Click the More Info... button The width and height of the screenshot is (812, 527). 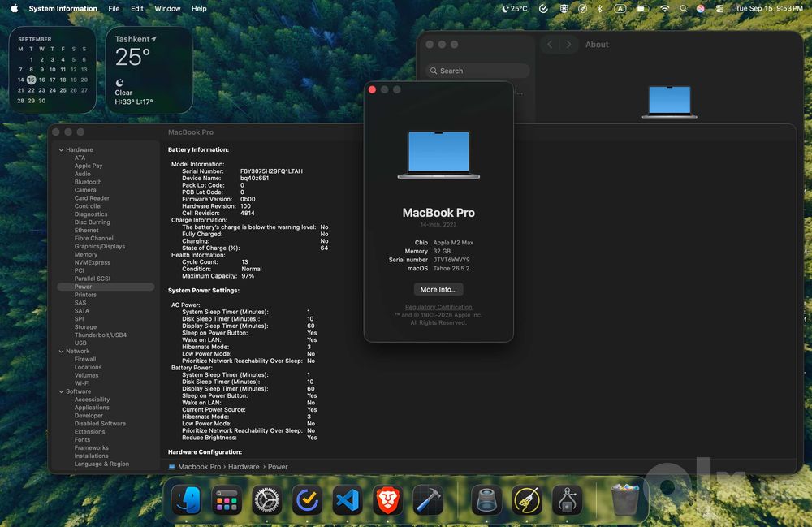click(x=438, y=289)
